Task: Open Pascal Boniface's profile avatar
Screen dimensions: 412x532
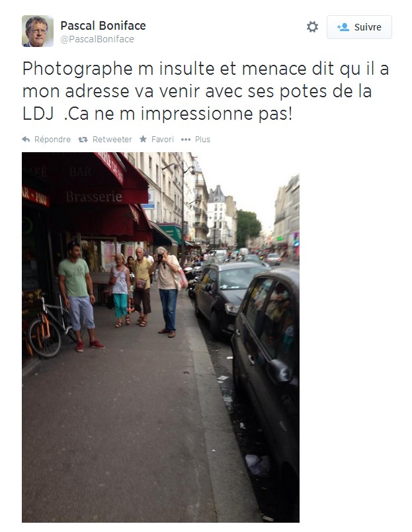Action: [x=38, y=31]
